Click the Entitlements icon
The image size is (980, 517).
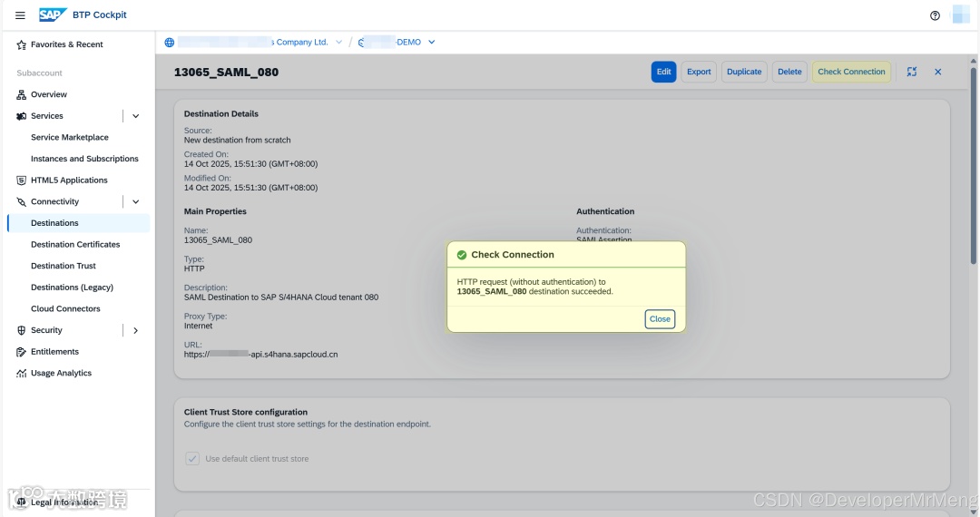[x=21, y=352]
